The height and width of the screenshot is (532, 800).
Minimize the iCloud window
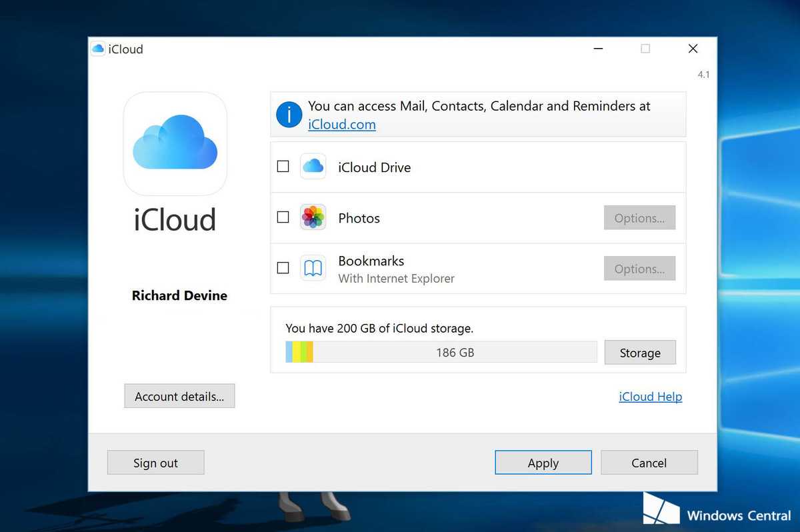[598, 49]
